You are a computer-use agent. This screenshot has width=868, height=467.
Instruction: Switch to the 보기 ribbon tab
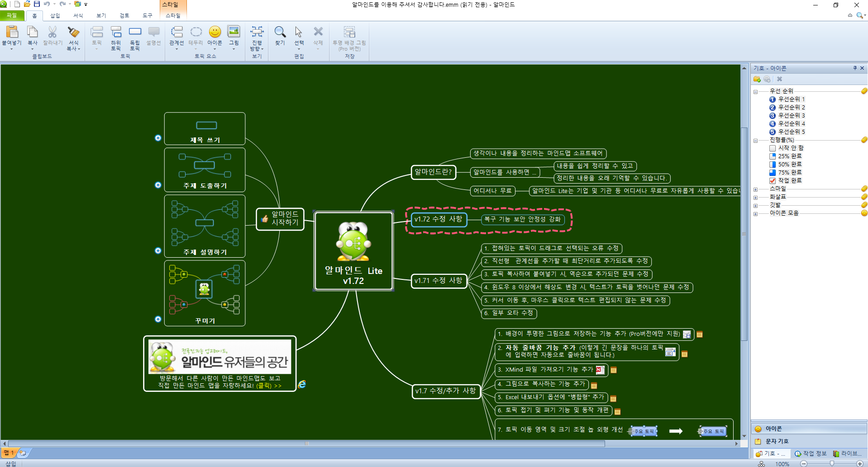(101, 15)
